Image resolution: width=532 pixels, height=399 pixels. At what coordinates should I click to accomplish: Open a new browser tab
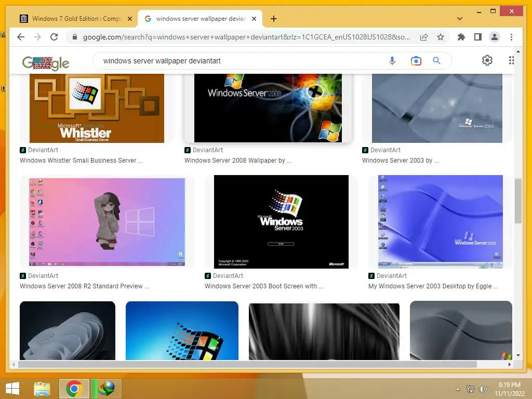[274, 19]
